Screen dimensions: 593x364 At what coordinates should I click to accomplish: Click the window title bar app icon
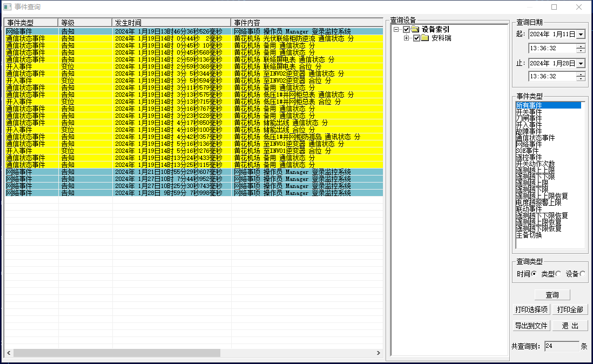[x=7, y=7]
